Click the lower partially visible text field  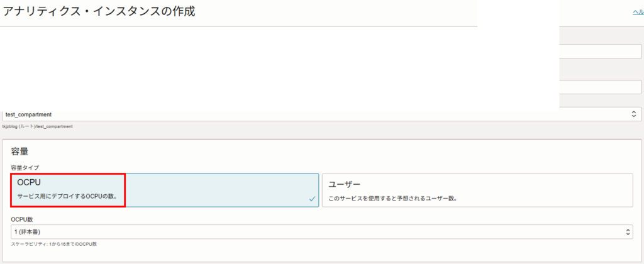pyautogui.click(x=600, y=87)
